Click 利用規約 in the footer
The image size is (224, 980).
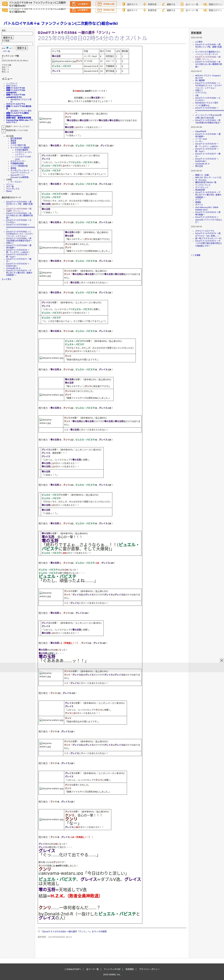130,969
